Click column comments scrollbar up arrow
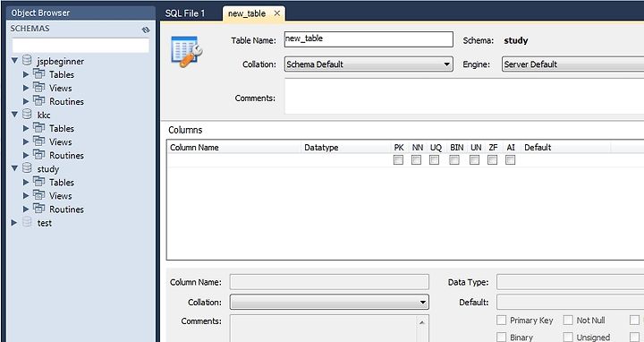644x342 pixels. point(422,322)
